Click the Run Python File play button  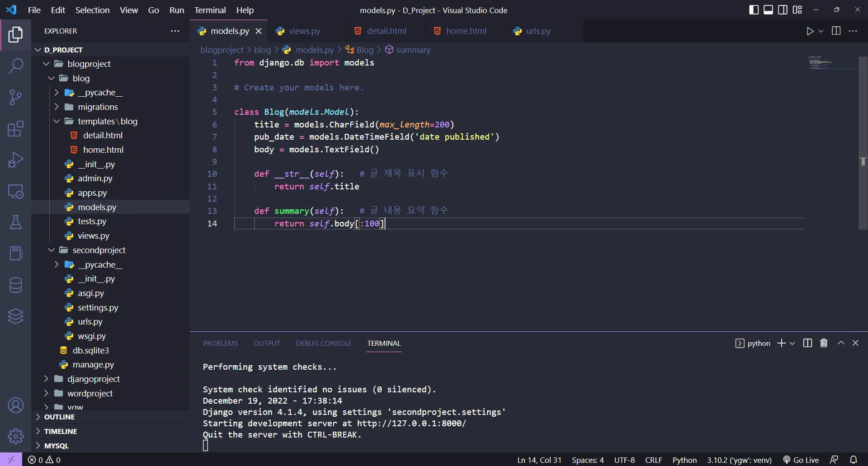(810, 31)
